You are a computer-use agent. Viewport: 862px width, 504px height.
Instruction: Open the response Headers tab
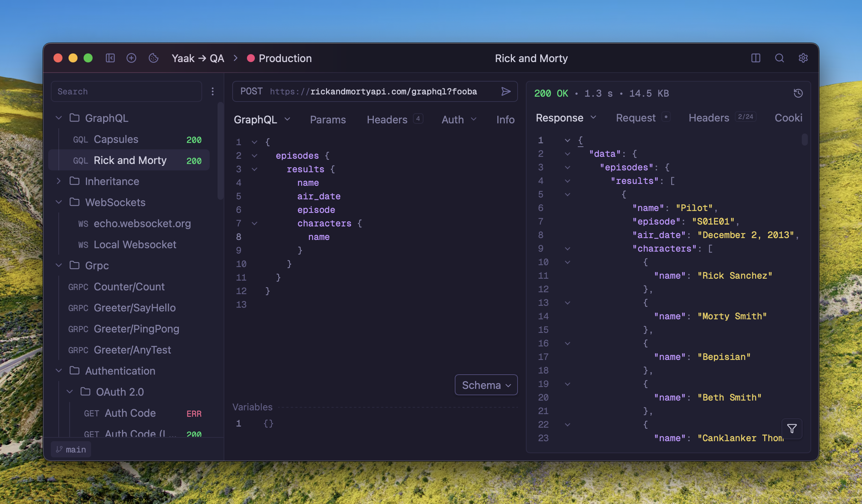pos(708,118)
